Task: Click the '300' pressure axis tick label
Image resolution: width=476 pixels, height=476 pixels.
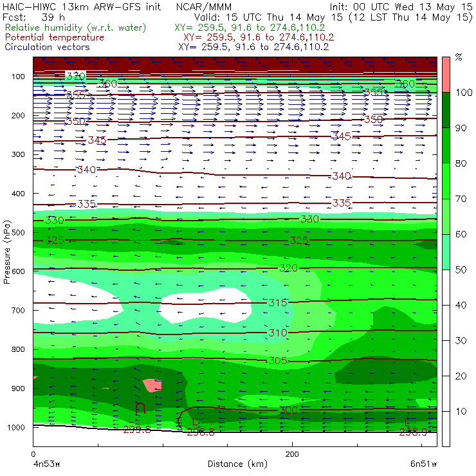Action: pos(18,154)
